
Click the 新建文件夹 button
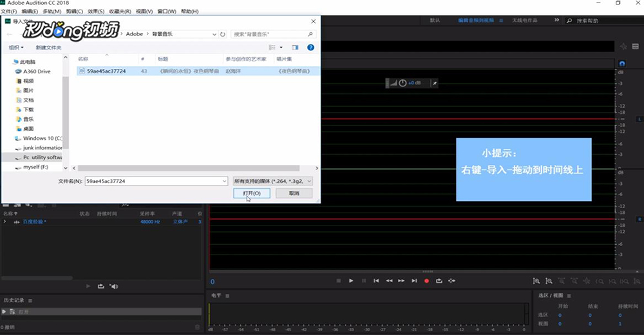tap(48, 47)
